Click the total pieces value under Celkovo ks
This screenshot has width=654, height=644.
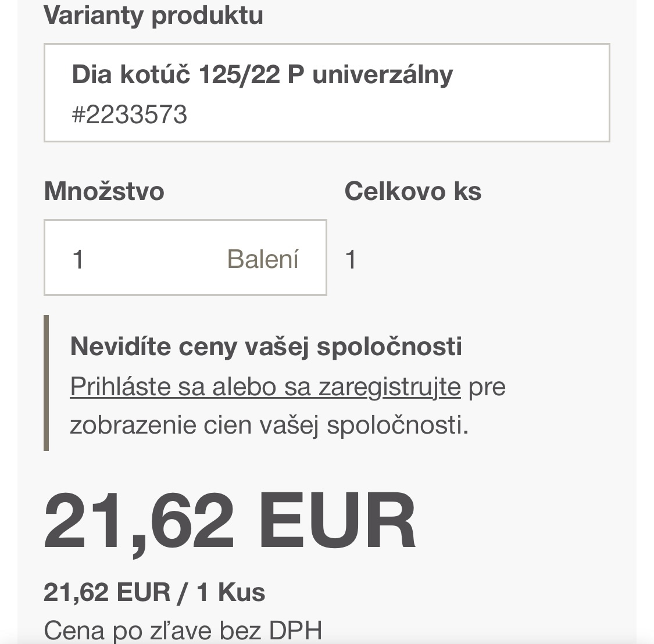(x=351, y=260)
